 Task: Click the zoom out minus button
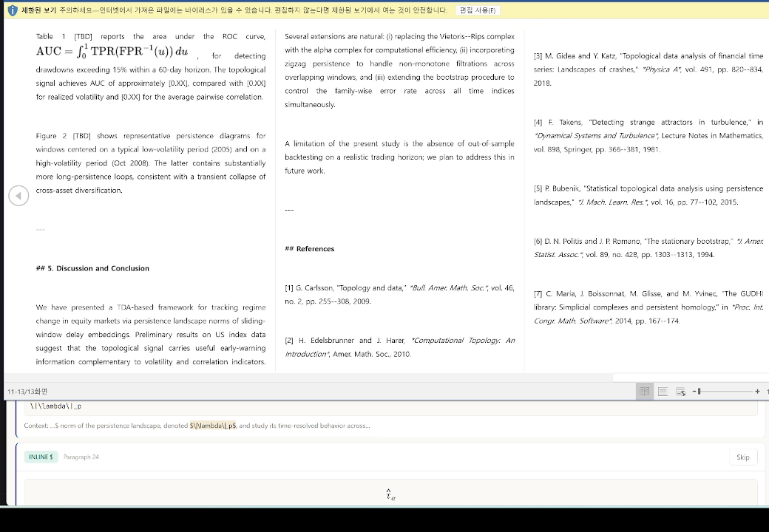pyautogui.click(x=694, y=392)
